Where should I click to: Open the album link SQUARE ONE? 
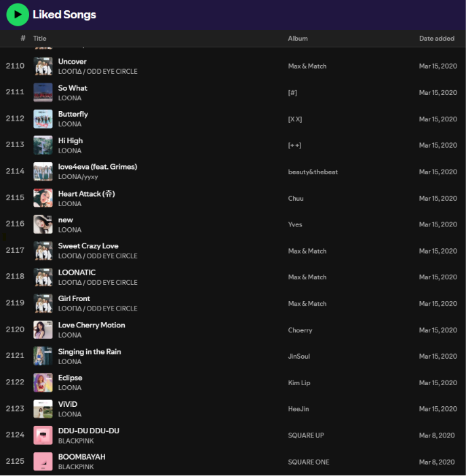[309, 462]
